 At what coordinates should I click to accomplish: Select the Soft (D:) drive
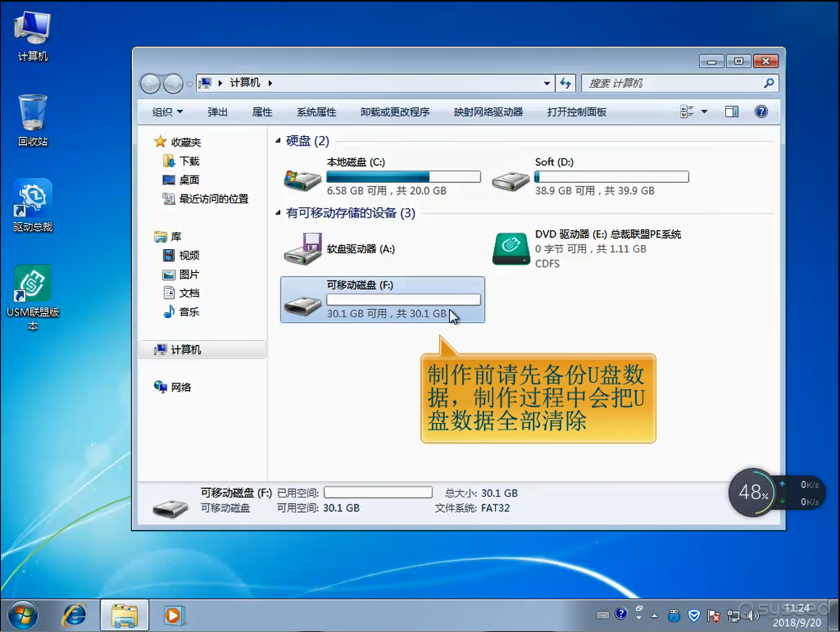(x=590, y=176)
